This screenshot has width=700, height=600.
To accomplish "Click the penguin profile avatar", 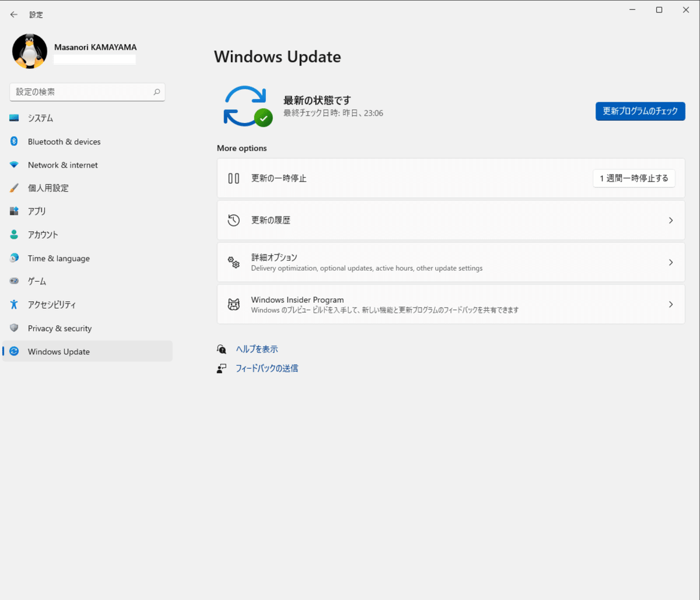I will (x=30, y=51).
